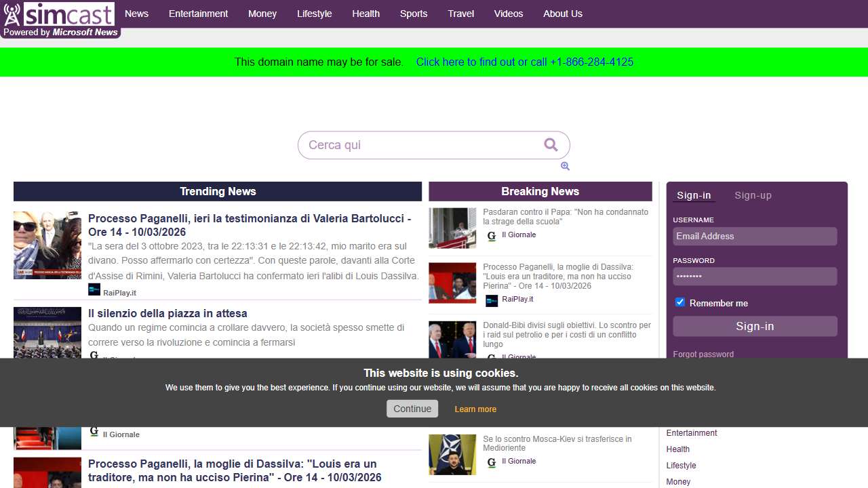868x488 pixels.
Task: Click the Forgot password link
Action: point(703,354)
